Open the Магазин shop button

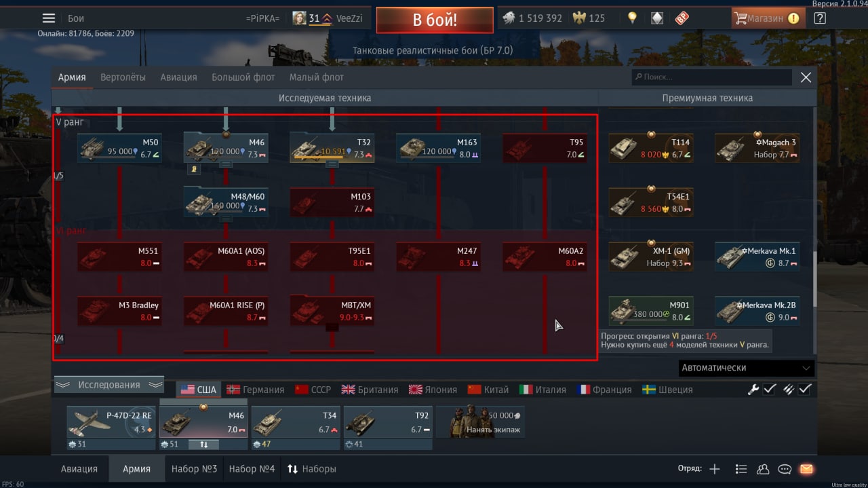tap(768, 18)
